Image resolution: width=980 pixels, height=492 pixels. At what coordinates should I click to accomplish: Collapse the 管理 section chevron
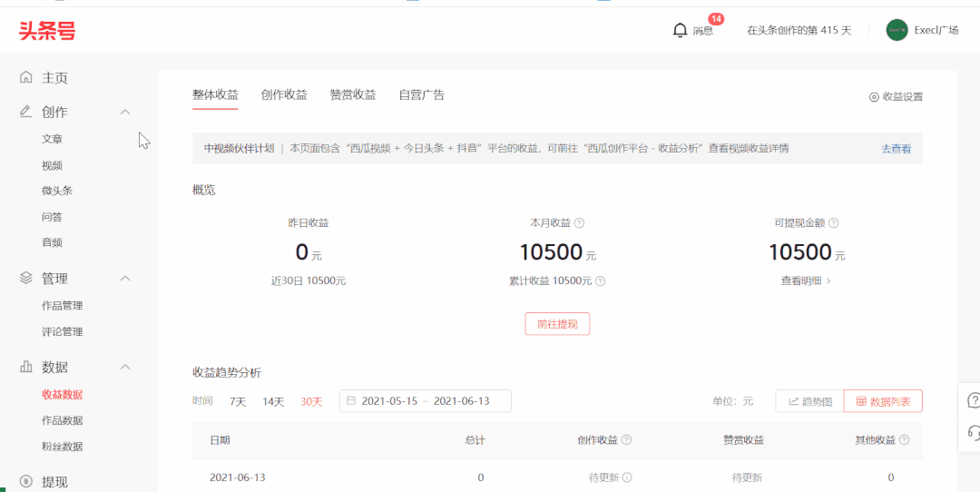(x=125, y=278)
